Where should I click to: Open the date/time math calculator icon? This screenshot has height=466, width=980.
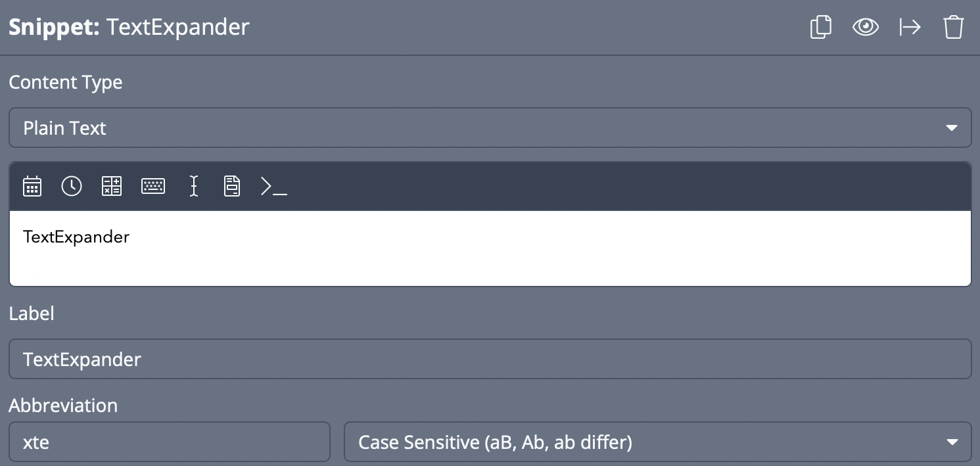click(112, 187)
